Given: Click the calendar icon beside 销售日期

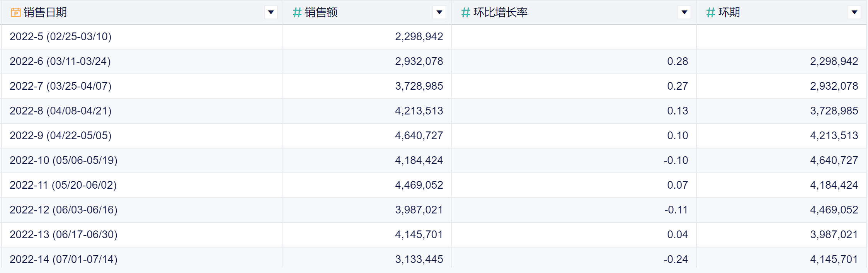Looking at the screenshot, I should (15, 13).
